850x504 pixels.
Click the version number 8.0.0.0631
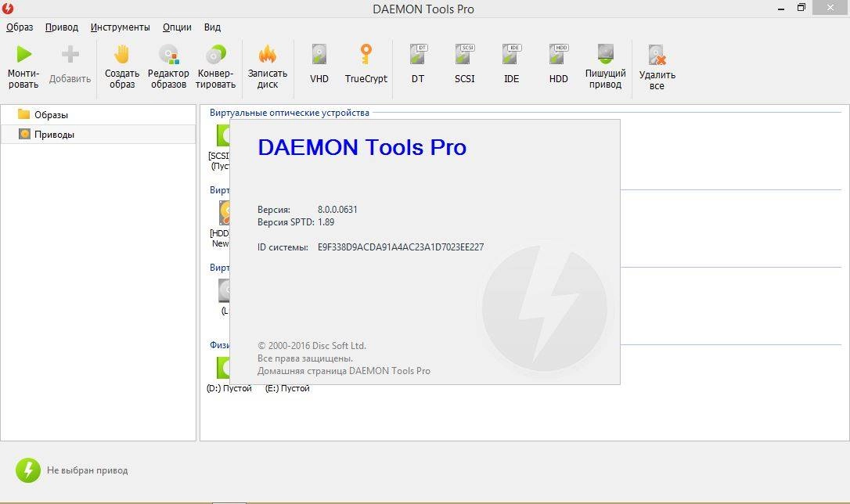coord(337,210)
